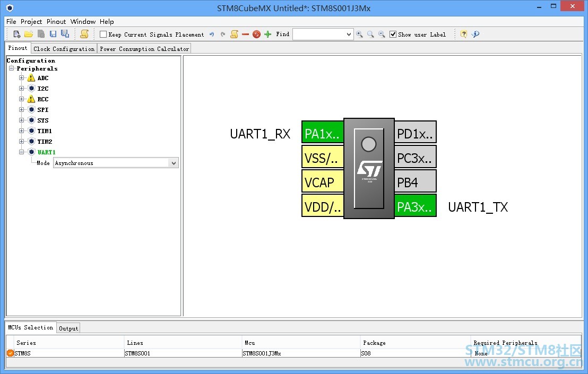Screen dimensions: 588x374
Task: Toggle the green PA3 pin on the chip
Action: pyautogui.click(x=415, y=206)
